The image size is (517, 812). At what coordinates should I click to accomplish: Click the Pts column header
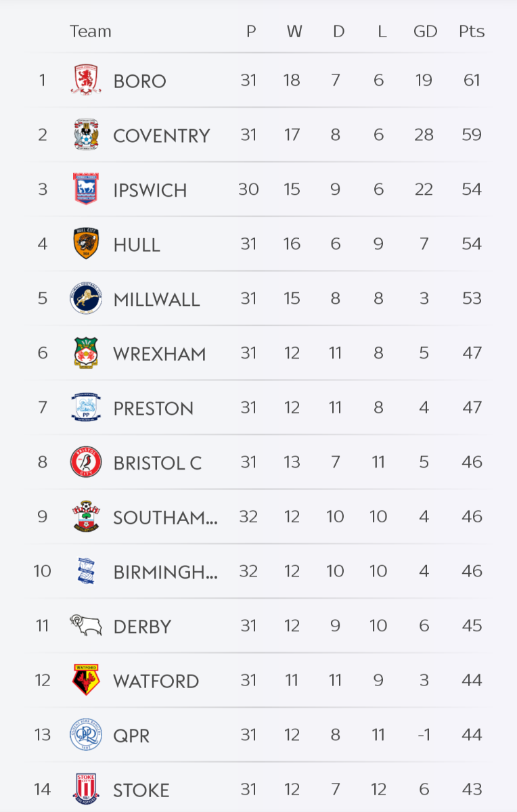coord(472,31)
